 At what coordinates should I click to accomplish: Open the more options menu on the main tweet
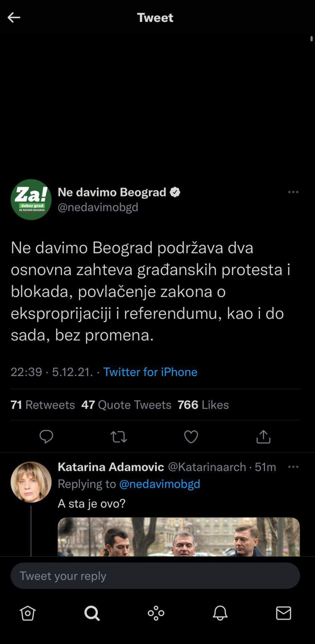click(x=293, y=192)
